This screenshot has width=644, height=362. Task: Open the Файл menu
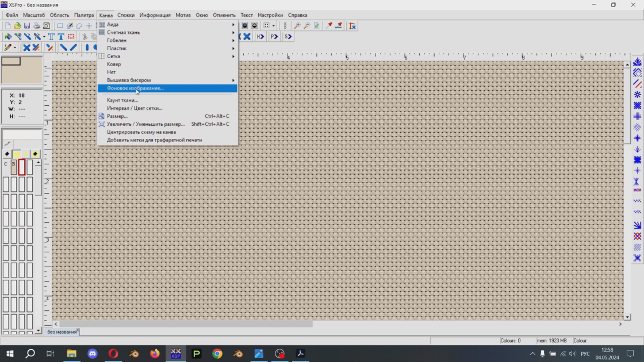pos(11,15)
